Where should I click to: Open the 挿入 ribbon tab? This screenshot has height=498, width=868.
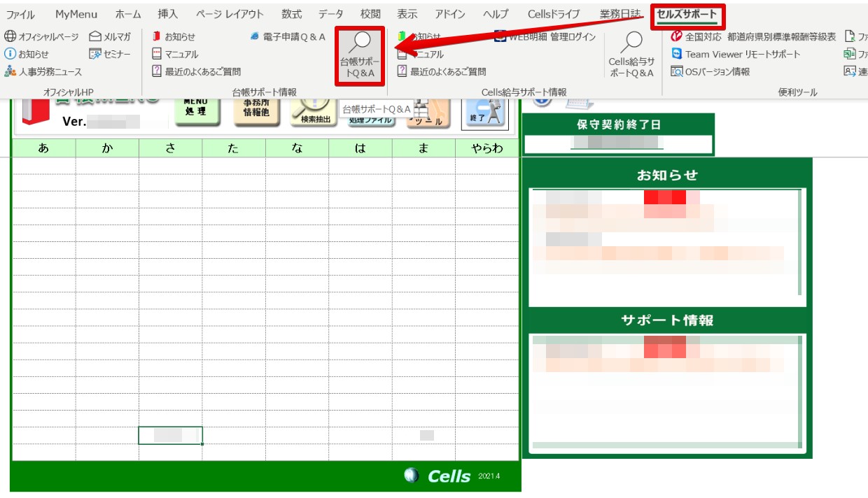(168, 14)
